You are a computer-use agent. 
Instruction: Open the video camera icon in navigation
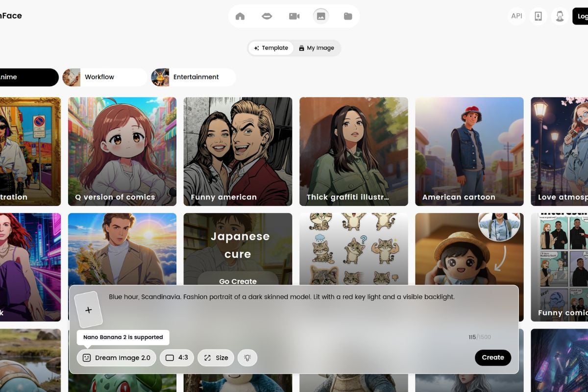point(294,16)
